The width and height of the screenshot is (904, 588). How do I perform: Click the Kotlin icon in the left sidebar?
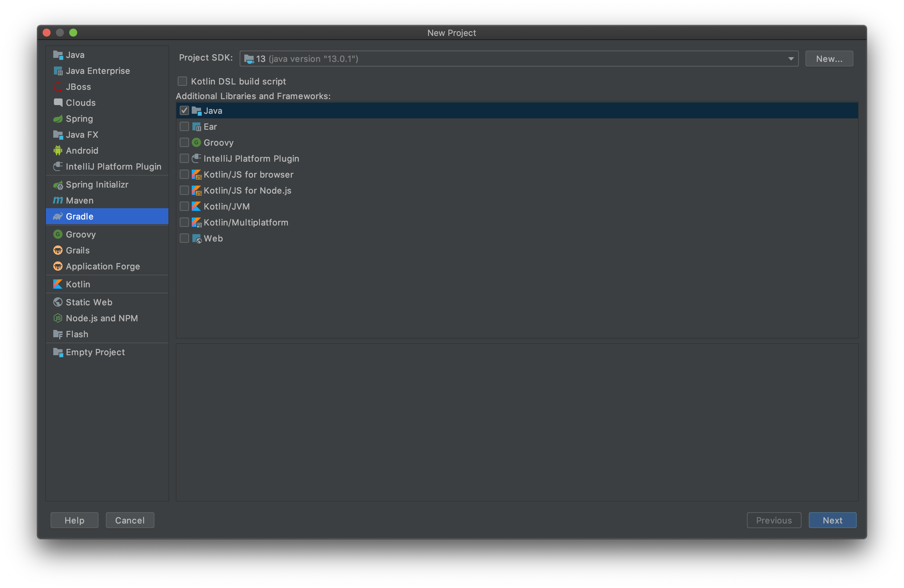[x=58, y=284]
